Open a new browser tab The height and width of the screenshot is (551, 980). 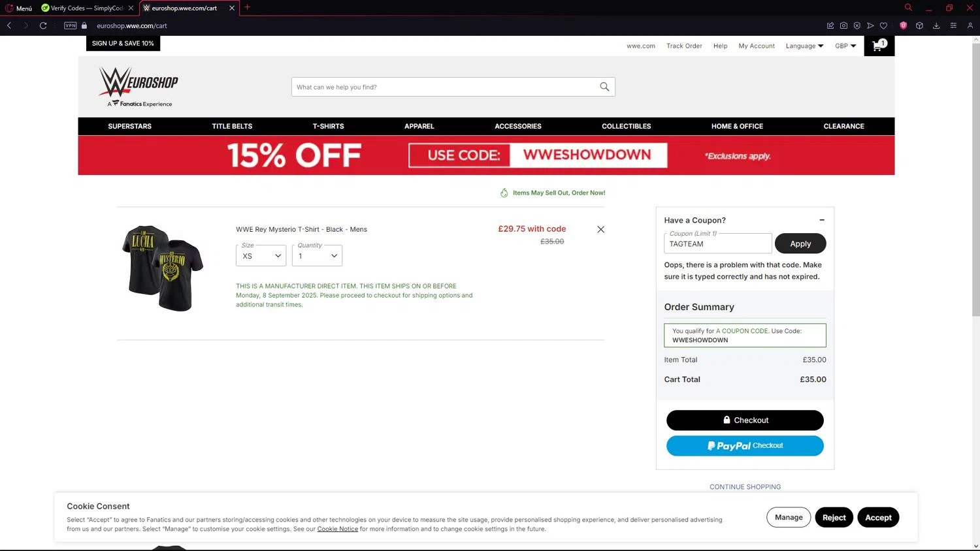tap(247, 7)
